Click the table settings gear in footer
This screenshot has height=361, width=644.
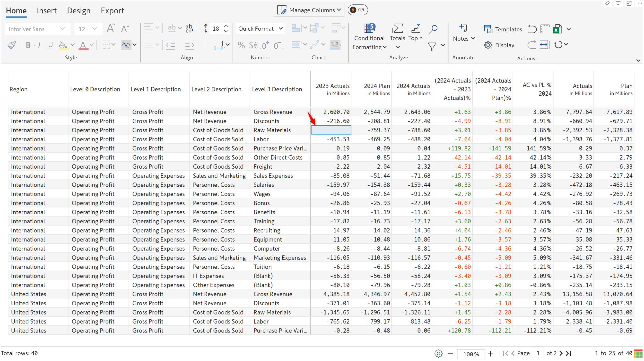click(x=438, y=353)
